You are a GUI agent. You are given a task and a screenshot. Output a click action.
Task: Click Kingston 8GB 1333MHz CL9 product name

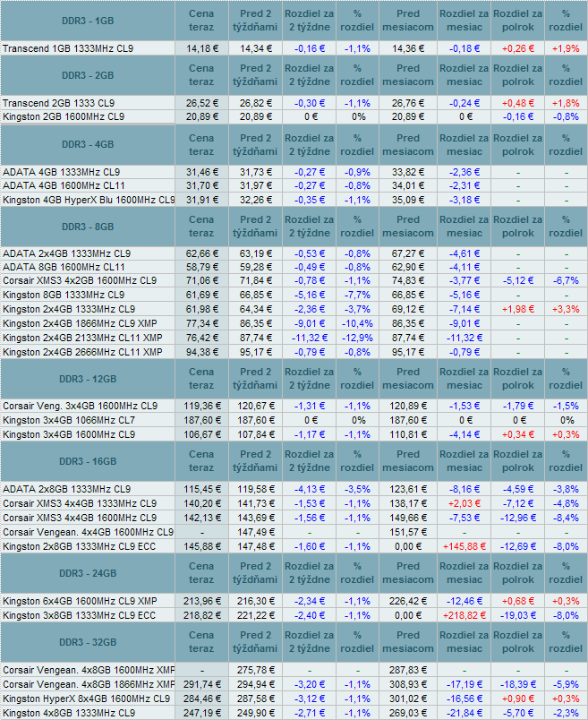[64, 295]
